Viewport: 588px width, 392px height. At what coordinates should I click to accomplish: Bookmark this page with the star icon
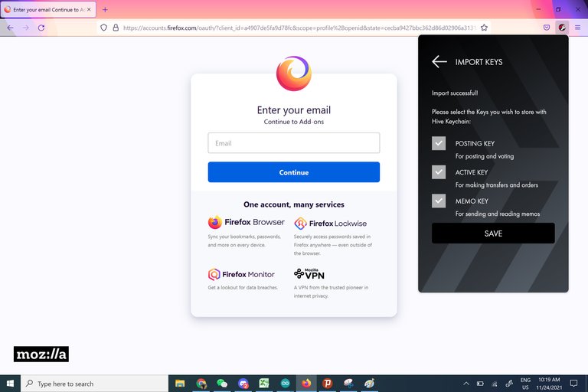(484, 28)
